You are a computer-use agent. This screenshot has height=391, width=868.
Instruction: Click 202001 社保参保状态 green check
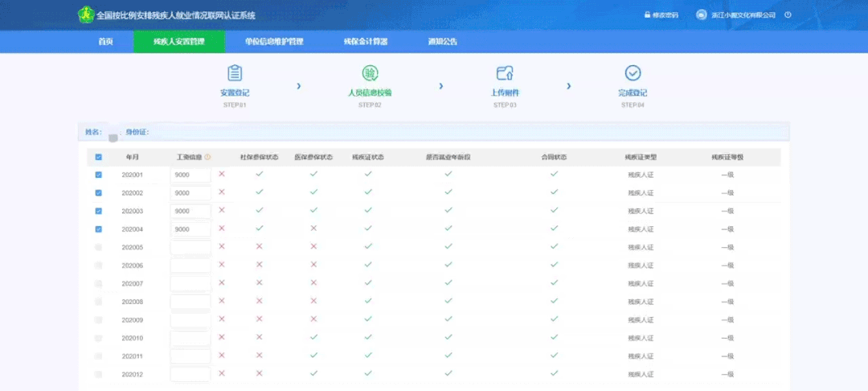pos(259,174)
